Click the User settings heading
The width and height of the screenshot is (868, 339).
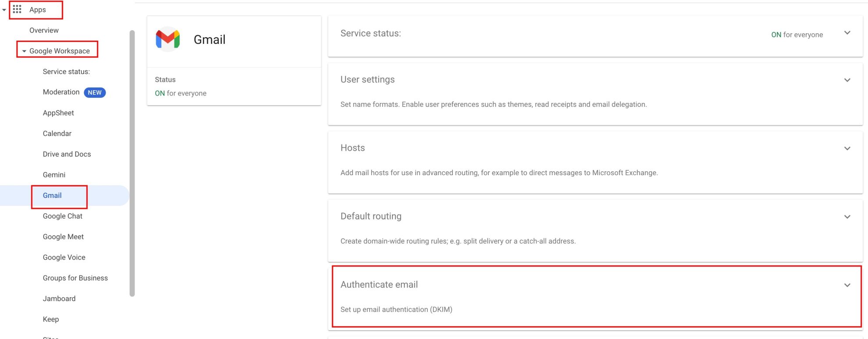pyautogui.click(x=367, y=79)
